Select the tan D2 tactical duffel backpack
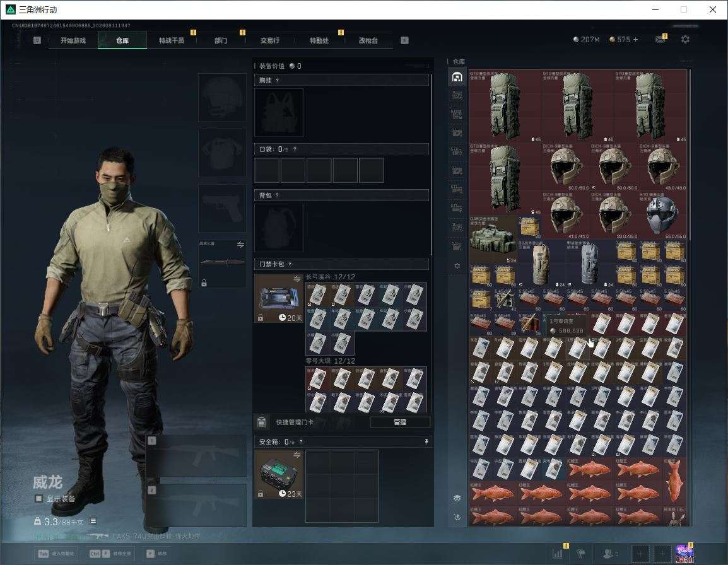Screen dimensions: 728x565 (541, 264)
